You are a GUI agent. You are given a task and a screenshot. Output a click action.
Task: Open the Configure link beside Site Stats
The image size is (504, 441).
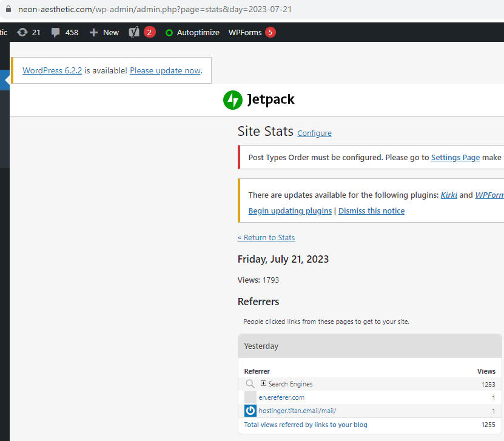pyautogui.click(x=314, y=133)
